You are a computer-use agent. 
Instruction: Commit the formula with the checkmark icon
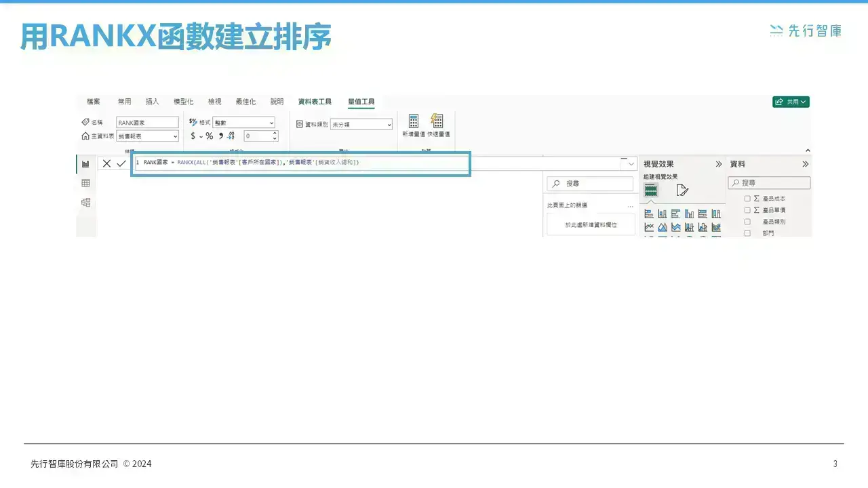click(x=121, y=163)
